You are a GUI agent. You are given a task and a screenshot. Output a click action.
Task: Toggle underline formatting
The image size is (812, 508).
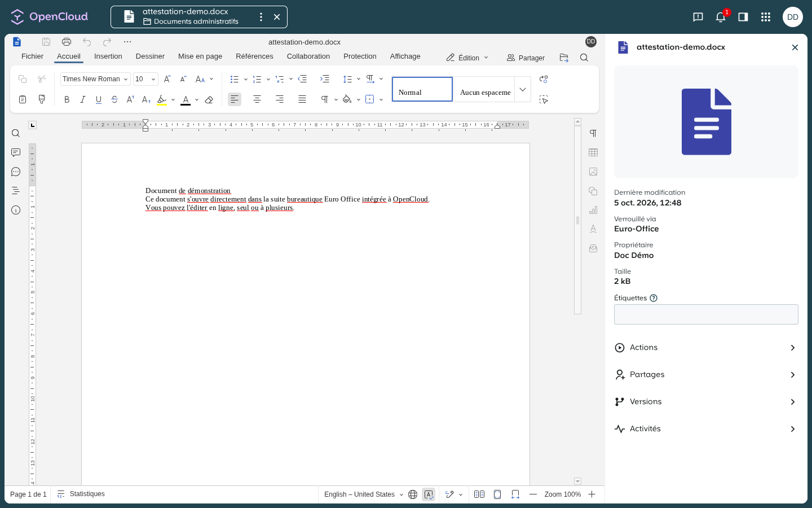[99, 99]
